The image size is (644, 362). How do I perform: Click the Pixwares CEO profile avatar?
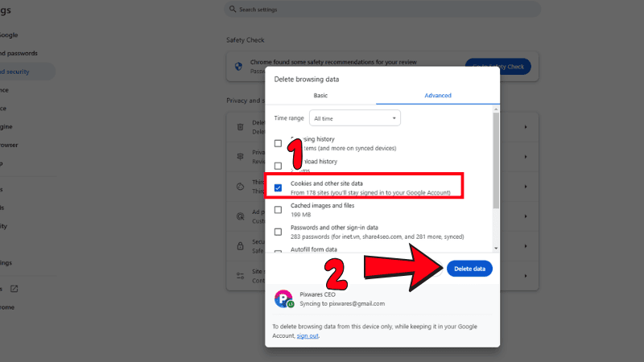tap(283, 299)
